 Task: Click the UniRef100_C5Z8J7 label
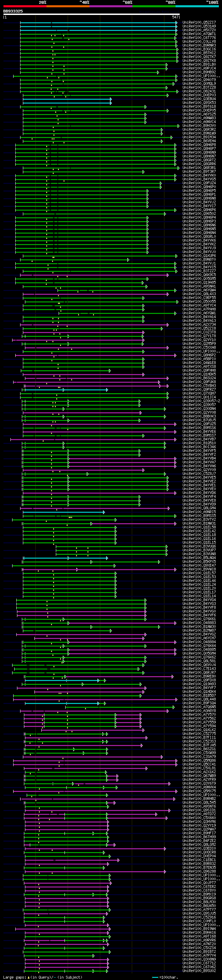(199, 473)
